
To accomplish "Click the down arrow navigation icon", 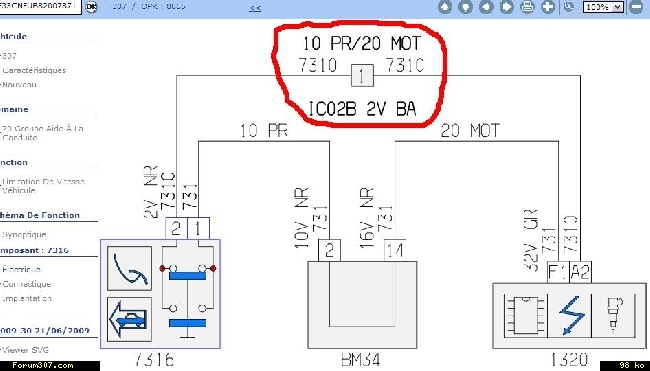I will pyautogui.click(x=466, y=7).
